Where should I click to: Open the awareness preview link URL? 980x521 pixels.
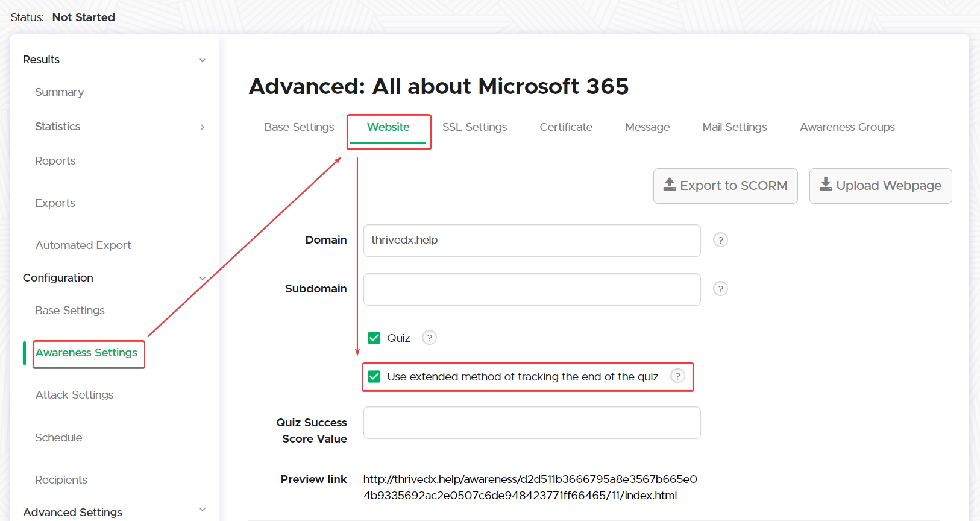click(529, 487)
